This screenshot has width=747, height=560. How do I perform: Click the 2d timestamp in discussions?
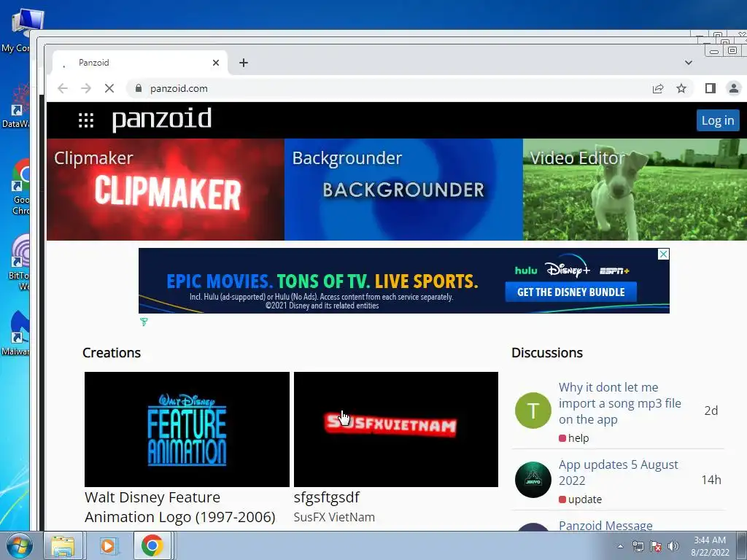711,411
